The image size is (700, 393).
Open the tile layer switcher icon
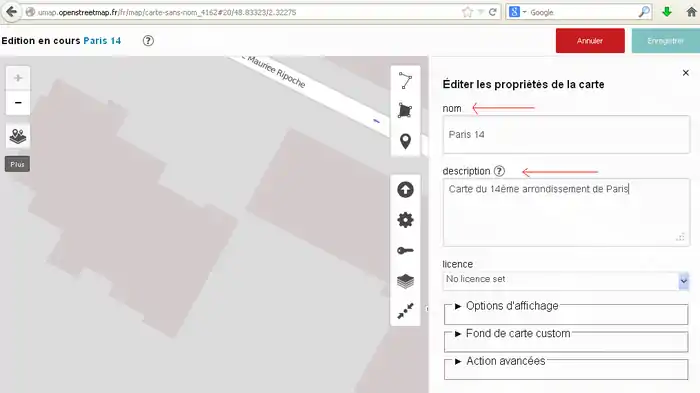pyautogui.click(x=18, y=136)
